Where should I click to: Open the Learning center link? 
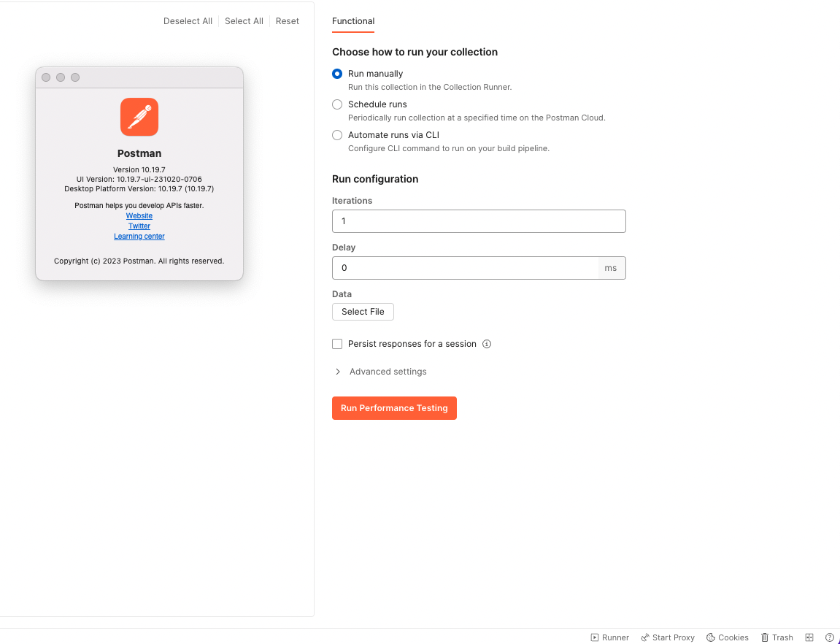coord(139,236)
